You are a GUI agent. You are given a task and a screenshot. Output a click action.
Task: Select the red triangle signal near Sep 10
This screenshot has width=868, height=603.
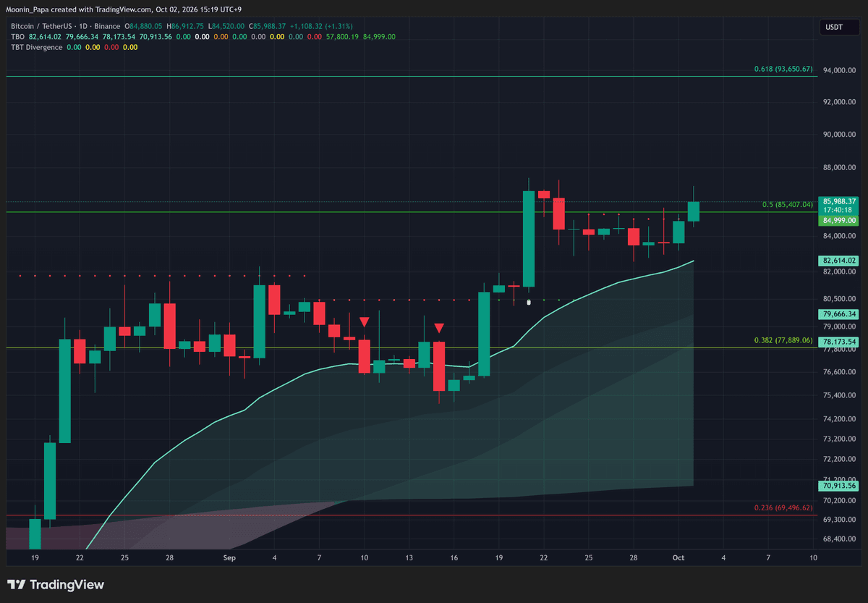coord(365,321)
